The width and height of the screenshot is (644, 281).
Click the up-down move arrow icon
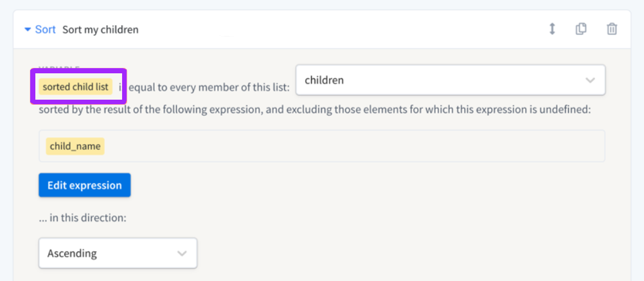551,29
